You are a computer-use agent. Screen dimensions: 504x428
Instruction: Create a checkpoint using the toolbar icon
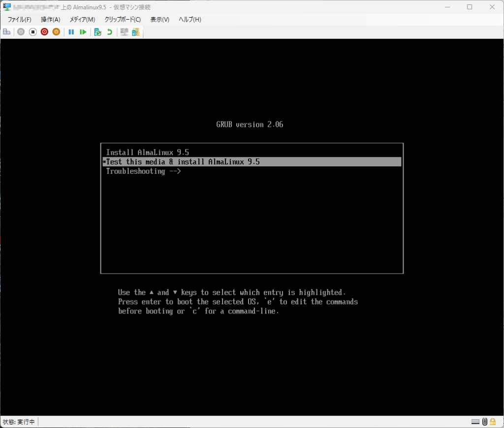(98, 32)
